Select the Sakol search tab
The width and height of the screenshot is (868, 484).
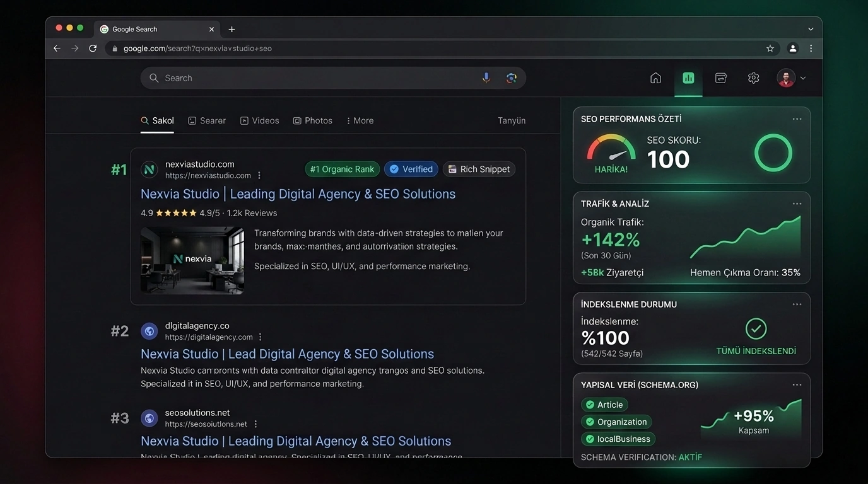[x=157, y=120]
